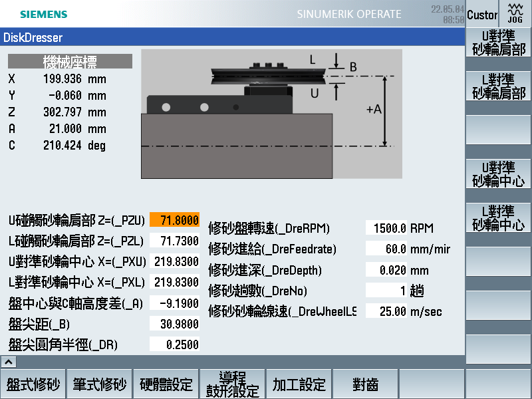Select the _PZU field showing 71.8000
The width and height of the screenshot is (532, 399).
coord(174,220)
